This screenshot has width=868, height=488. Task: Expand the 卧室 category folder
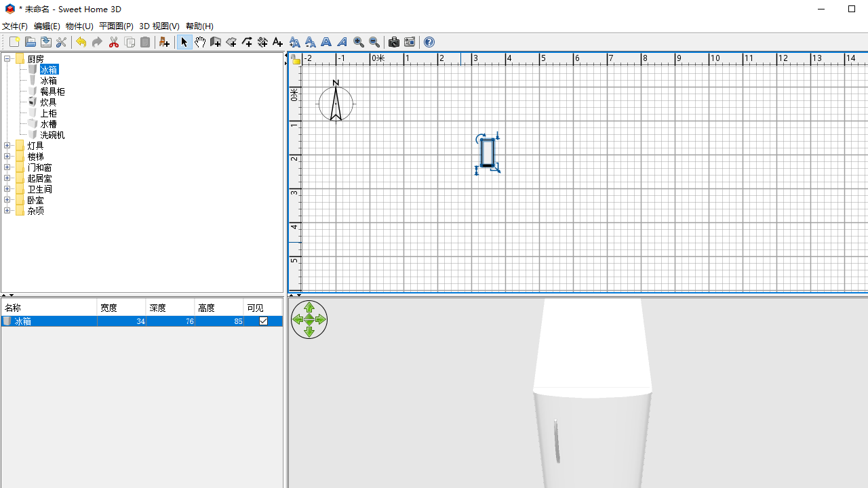7,200
